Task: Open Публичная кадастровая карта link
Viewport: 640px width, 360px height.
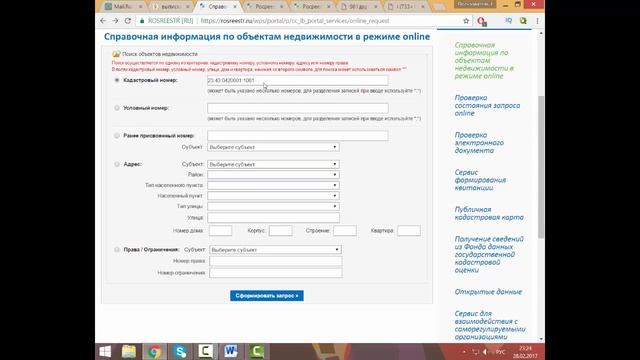Action: coord(489,213)
